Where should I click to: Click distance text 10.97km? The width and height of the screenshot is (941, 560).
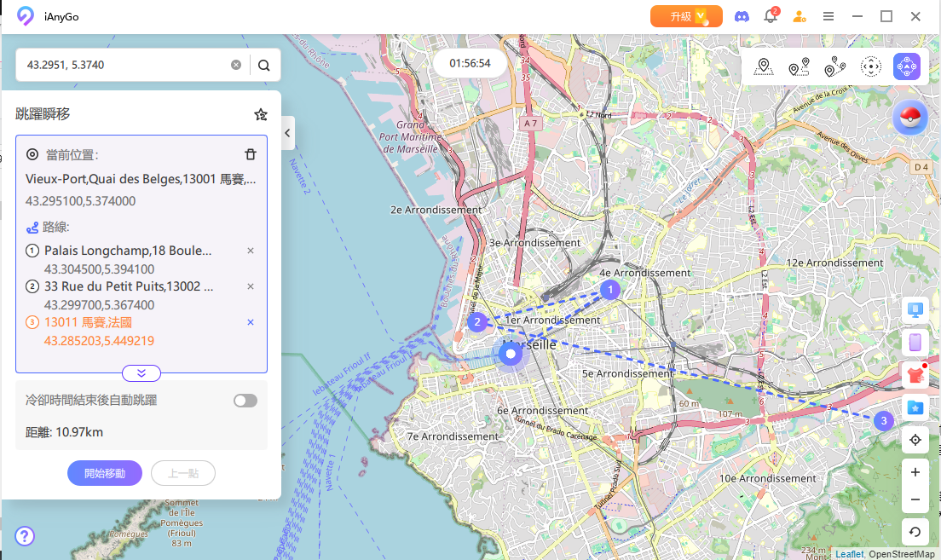79,432
